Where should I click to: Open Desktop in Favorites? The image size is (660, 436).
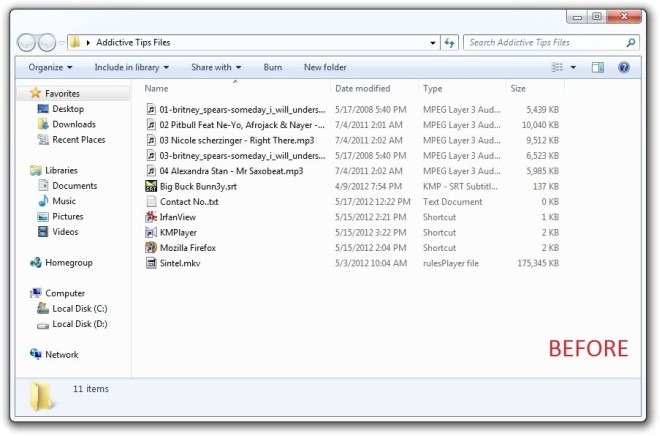pos(68,109)
